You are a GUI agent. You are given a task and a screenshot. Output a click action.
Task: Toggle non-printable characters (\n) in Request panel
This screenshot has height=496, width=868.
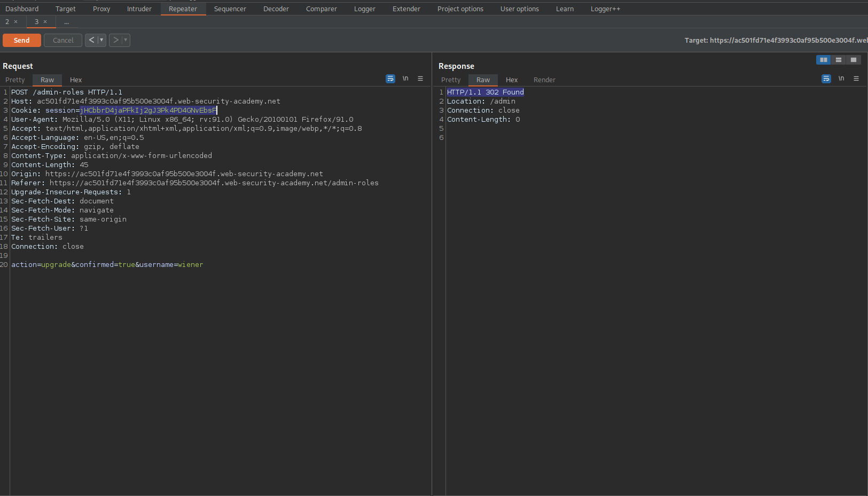point(405,78)
